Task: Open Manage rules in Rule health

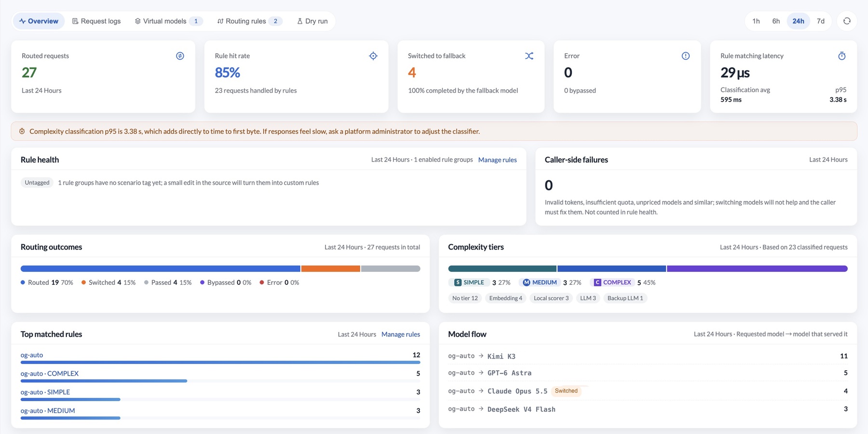Action: point(497,160)
